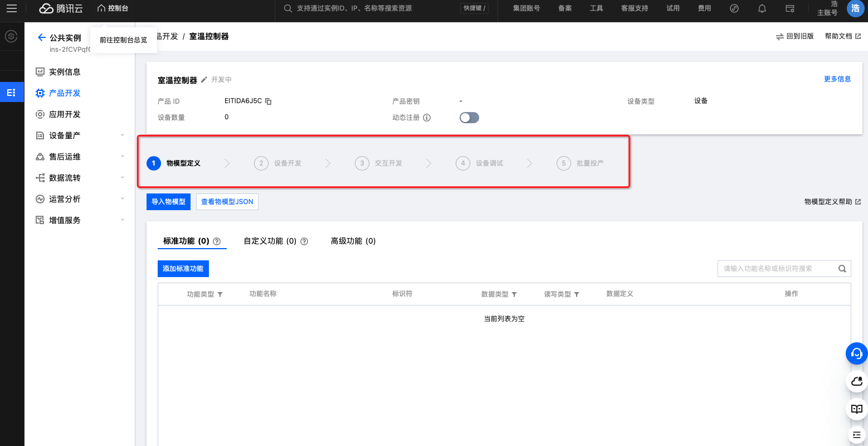
Task: Open the customer service headset floating button
Action: point(856,353)
